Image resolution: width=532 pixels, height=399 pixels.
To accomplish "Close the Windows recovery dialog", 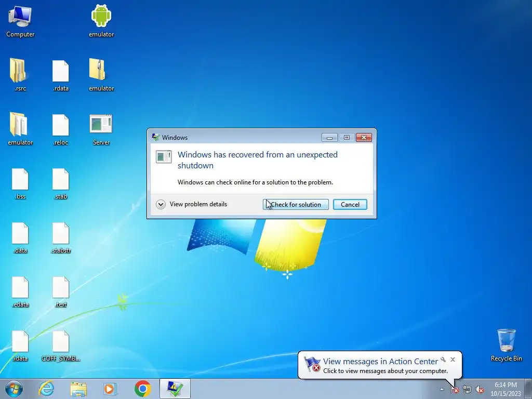I will point(364,137).
